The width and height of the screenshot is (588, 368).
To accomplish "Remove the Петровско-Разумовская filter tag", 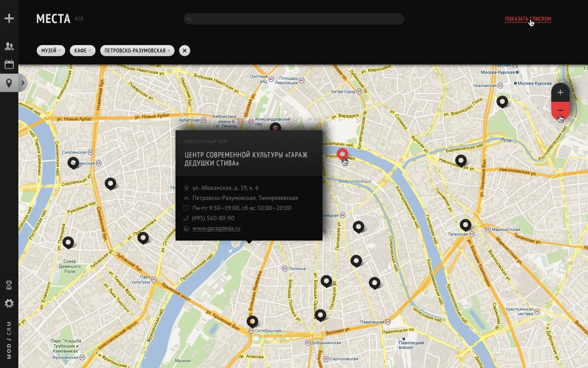I will (169, 51).
